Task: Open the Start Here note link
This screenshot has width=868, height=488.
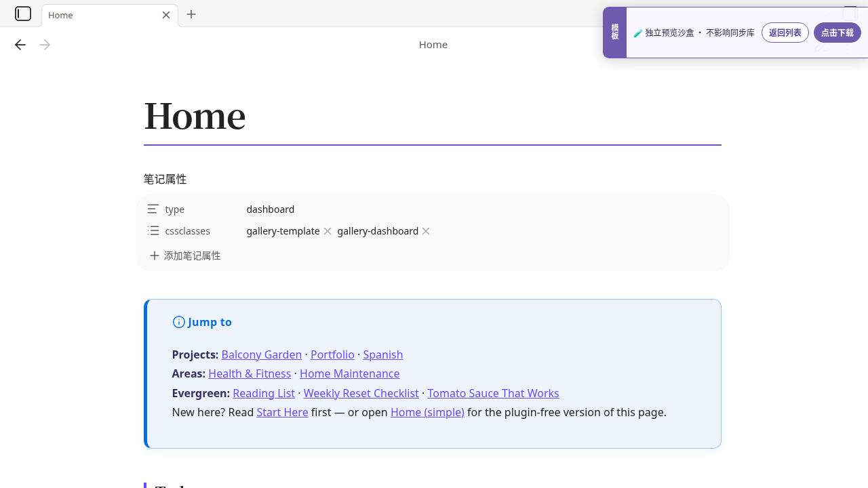Action: [x=282, y=412]
